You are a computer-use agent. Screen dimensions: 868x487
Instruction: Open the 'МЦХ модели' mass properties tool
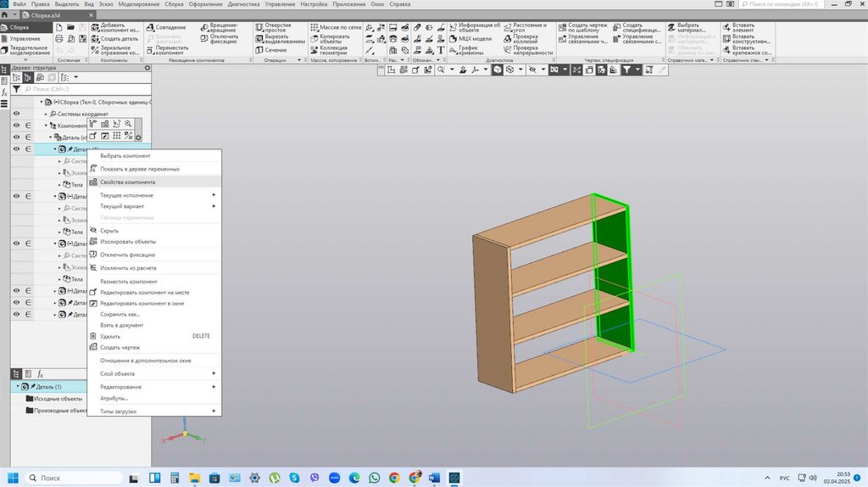point(453,38)
